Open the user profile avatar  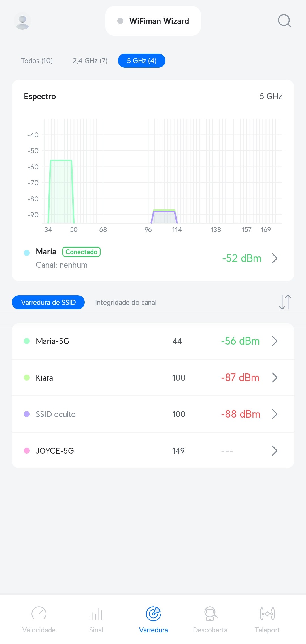(x=22, y=21)
